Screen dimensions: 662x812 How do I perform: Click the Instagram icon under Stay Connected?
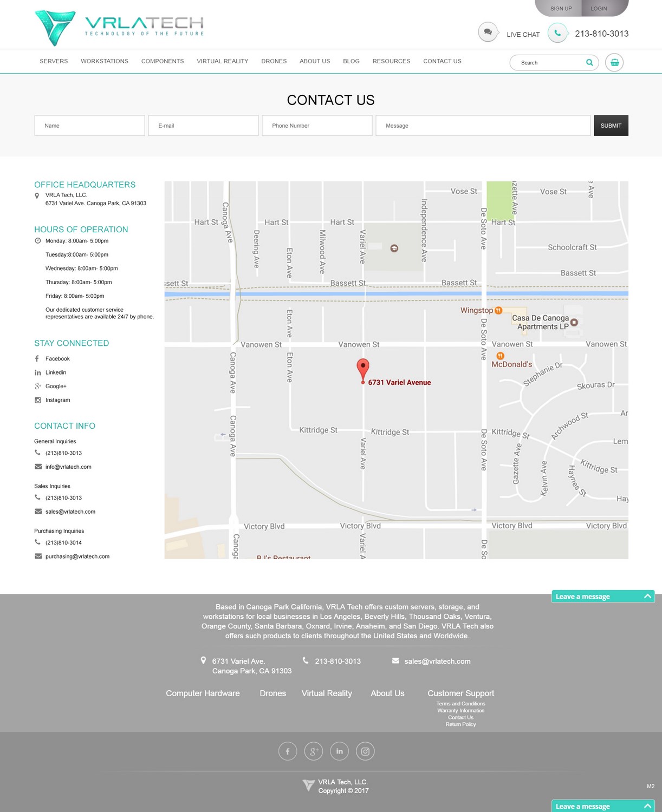(37, 400)
